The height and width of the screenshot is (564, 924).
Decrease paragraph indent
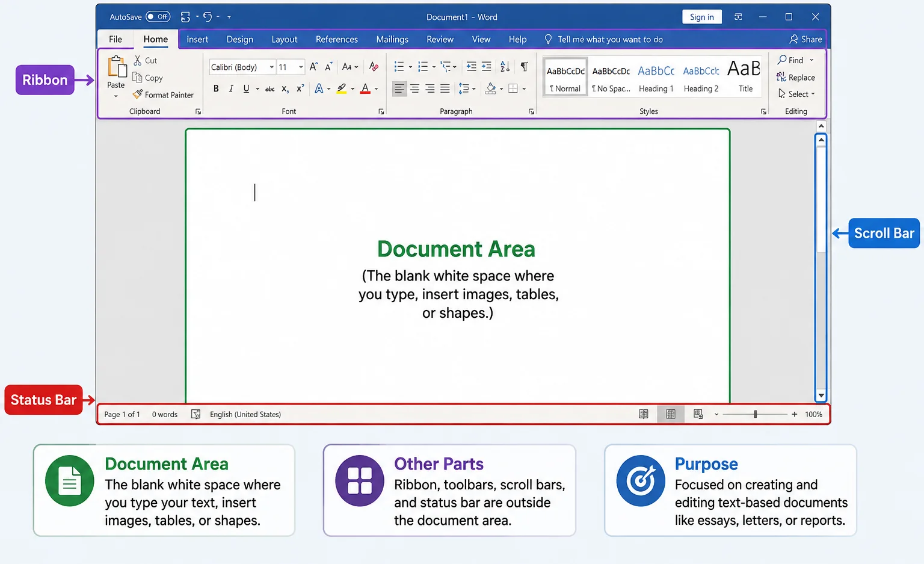pos(472,67)
